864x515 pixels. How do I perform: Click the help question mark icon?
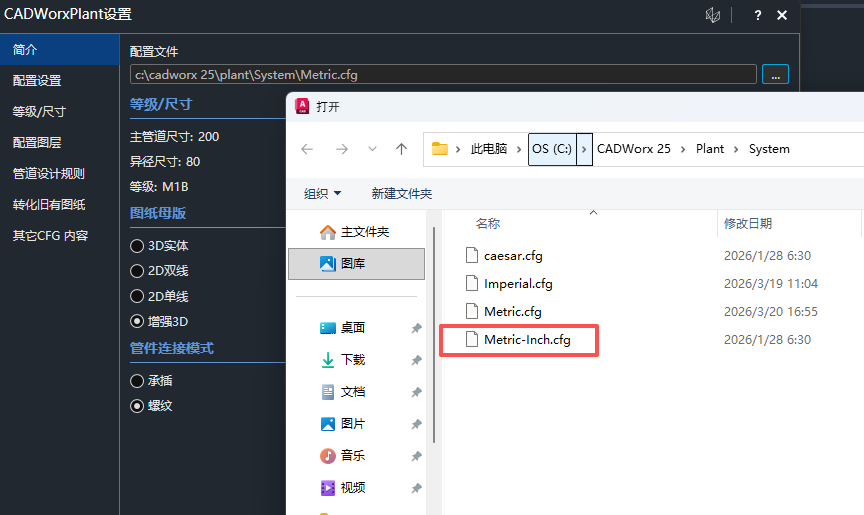(x=758, y=15)
